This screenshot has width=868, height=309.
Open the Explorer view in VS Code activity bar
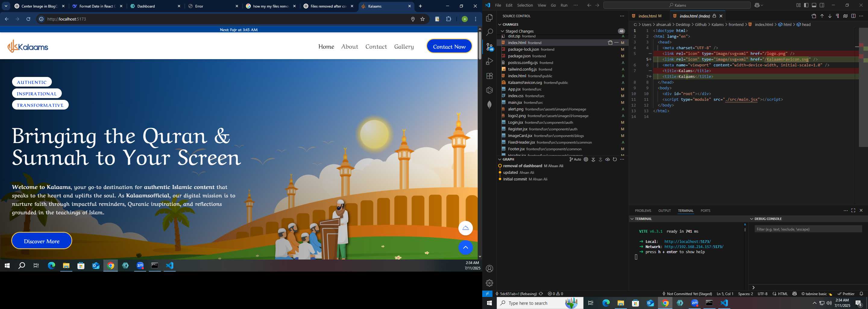point(489,18)
